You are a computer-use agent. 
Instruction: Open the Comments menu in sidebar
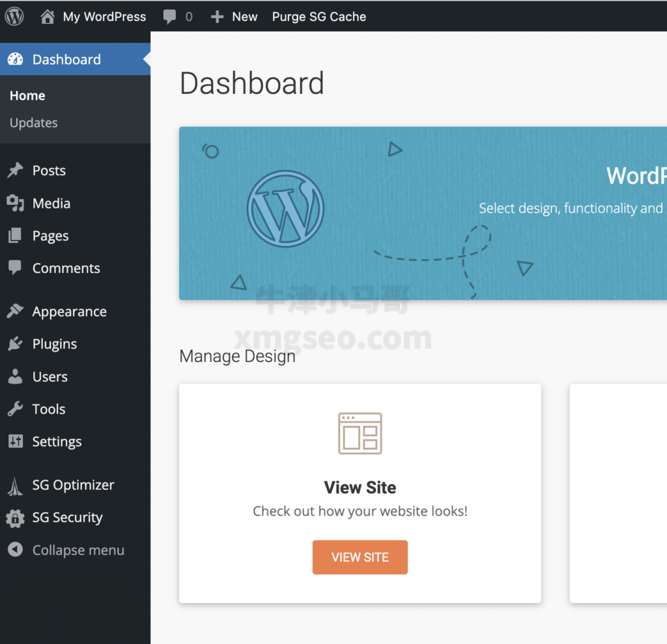click(x=76, y=268)
